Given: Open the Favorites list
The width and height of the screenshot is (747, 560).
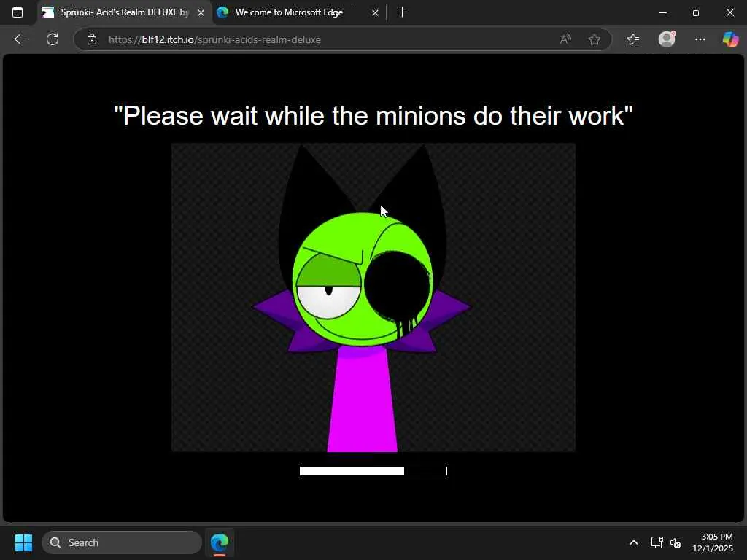Looking at the screenshot, I should (x=633, y=39).
